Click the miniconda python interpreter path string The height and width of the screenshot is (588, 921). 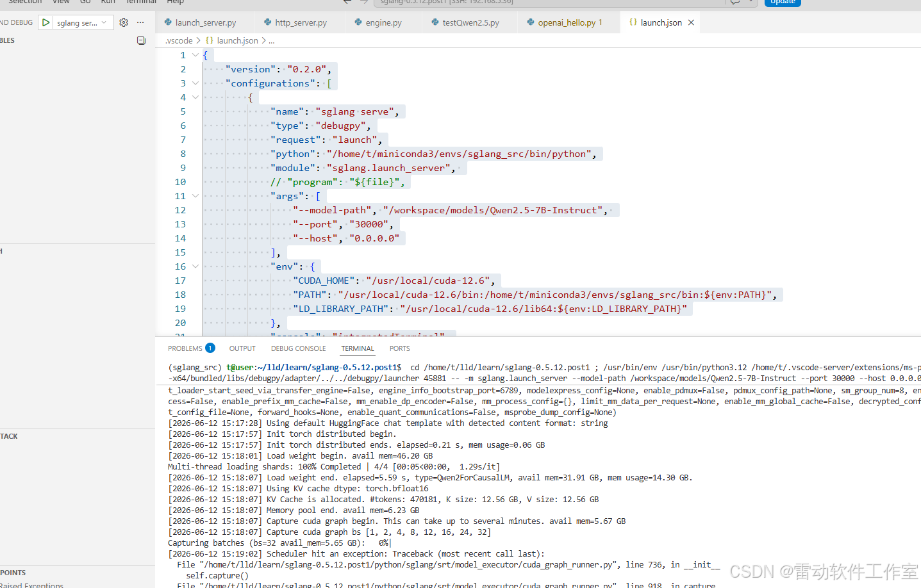pos(459,154)
